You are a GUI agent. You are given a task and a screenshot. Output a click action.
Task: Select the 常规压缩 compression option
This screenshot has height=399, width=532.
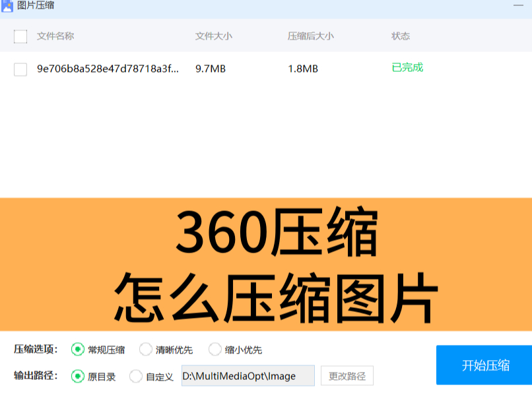coord(77,349)
